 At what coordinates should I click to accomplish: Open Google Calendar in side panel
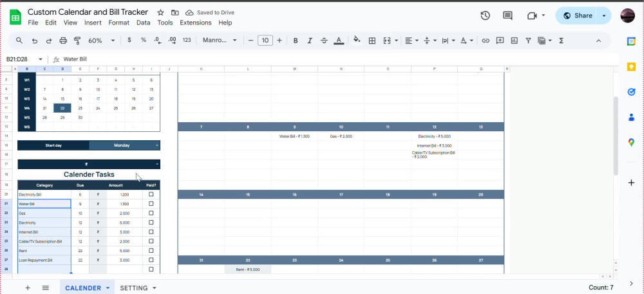coord(631,41)
